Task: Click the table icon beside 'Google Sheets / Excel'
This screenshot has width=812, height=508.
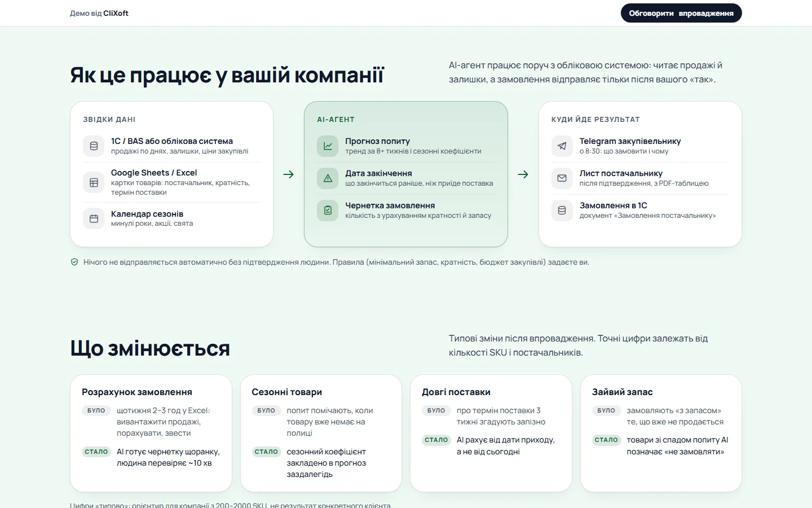Action: tap(94, 182)
